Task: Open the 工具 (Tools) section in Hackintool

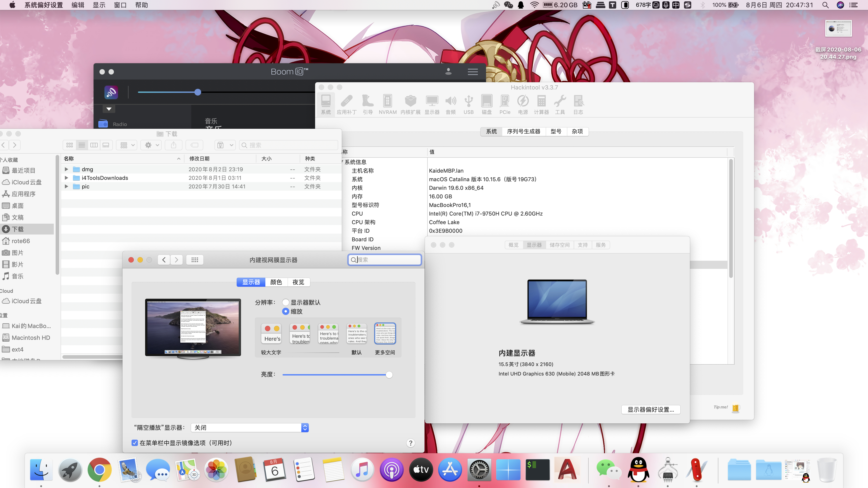Action: [560, 104]
